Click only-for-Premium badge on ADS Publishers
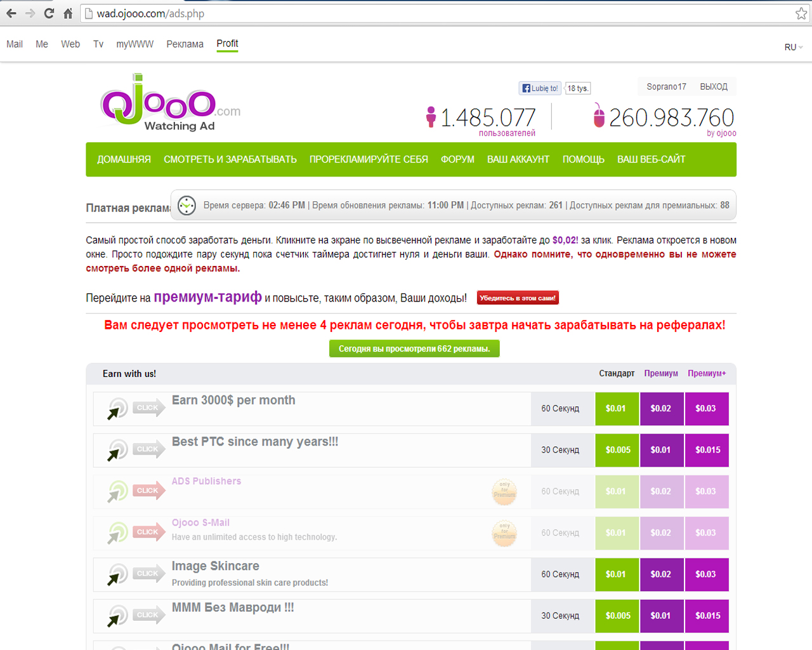 (504, 491)
